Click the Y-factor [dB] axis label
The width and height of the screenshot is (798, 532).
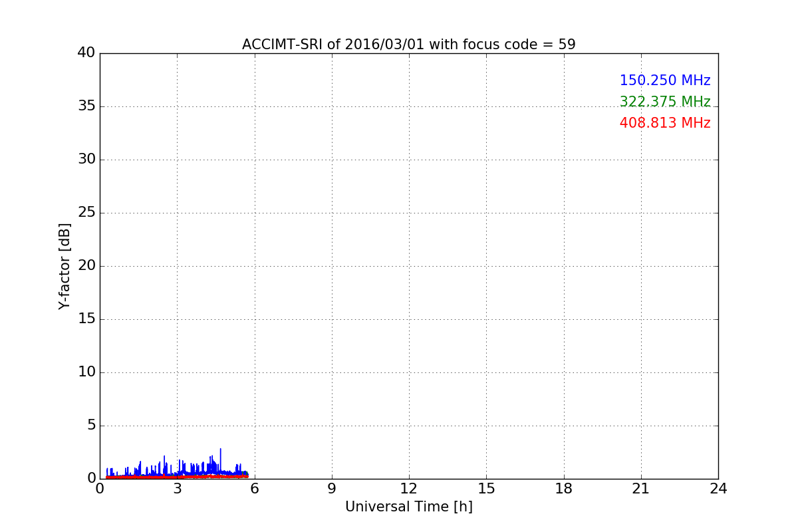[x=65, y=266]
